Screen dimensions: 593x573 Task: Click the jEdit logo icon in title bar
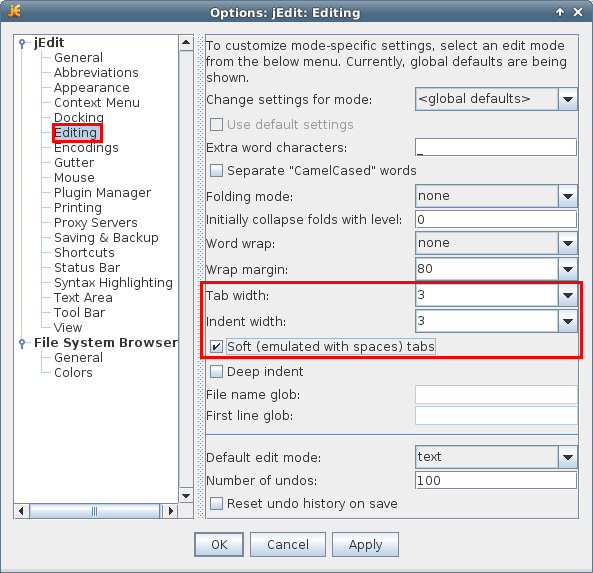click(x=14, y=11)
